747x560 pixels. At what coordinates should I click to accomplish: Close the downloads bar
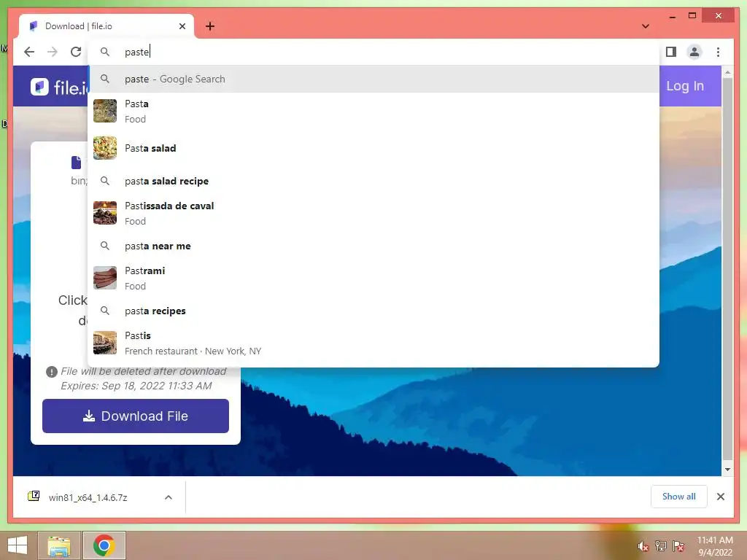point(720,497)
